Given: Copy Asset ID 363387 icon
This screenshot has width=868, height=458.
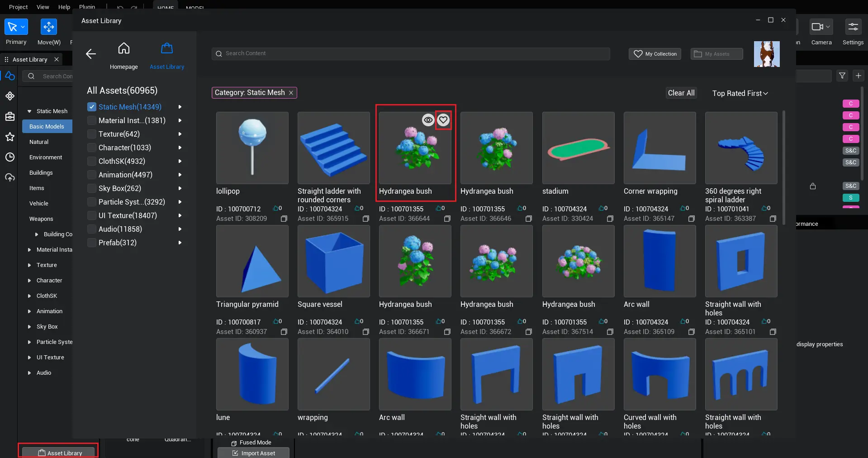Looking at the screenshot, I should pyautogui.click(x=773, y=219).
